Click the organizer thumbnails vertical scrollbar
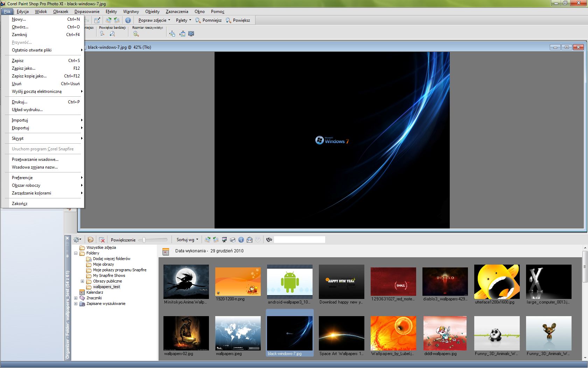The height and width of the screenshot is (368, 588). pyautogui.click(x=585, y=303)
